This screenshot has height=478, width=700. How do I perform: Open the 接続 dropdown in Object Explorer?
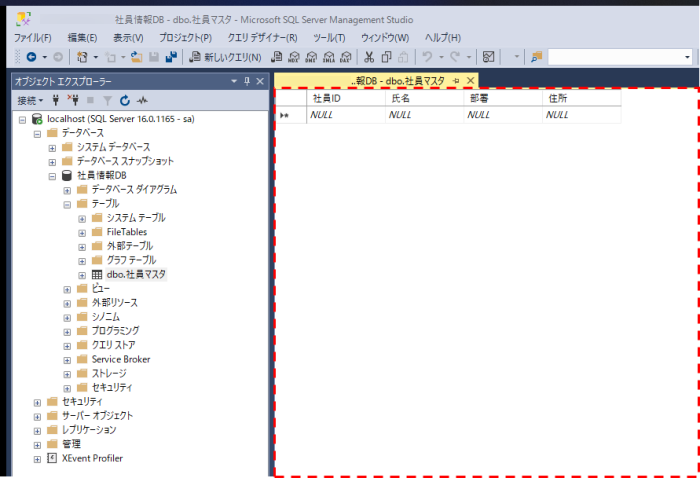coord(29,101)
